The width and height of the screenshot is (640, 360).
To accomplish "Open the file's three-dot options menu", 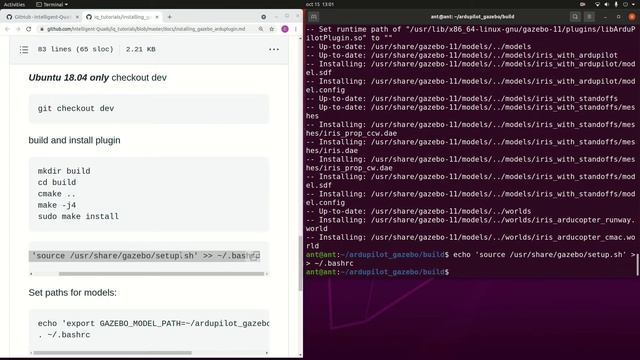I will (x=274, y=49).
